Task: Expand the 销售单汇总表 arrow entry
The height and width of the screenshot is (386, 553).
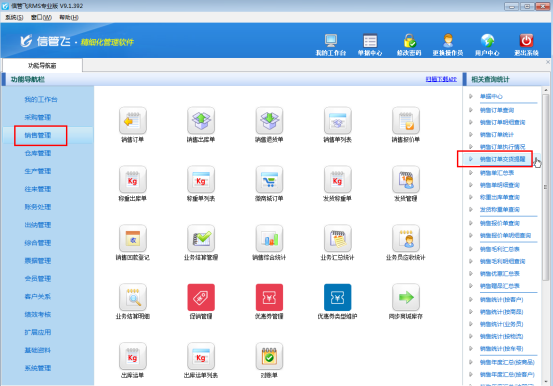Action: click(x=471, y=173)
